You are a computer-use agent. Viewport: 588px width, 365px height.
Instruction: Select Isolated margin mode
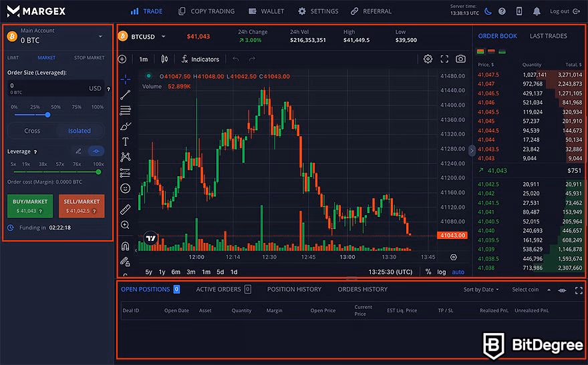click(79, 131)
